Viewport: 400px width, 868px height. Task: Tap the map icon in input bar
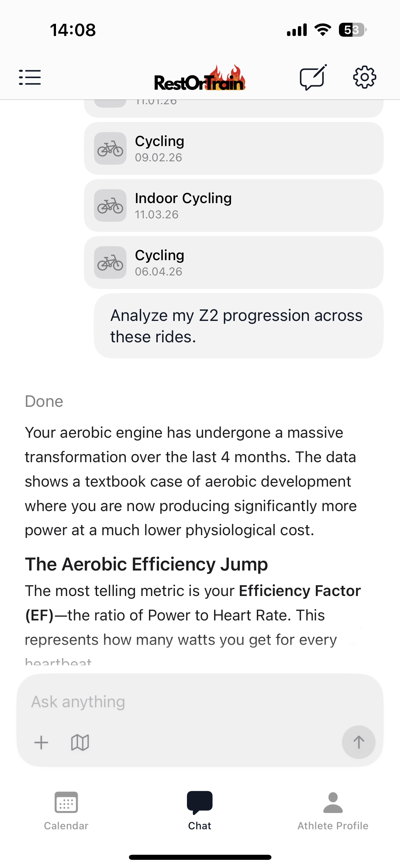(80, 742)
